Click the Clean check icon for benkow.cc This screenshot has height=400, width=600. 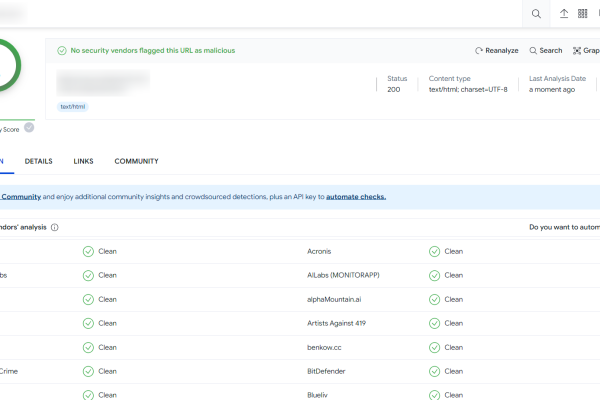(434, 348)
